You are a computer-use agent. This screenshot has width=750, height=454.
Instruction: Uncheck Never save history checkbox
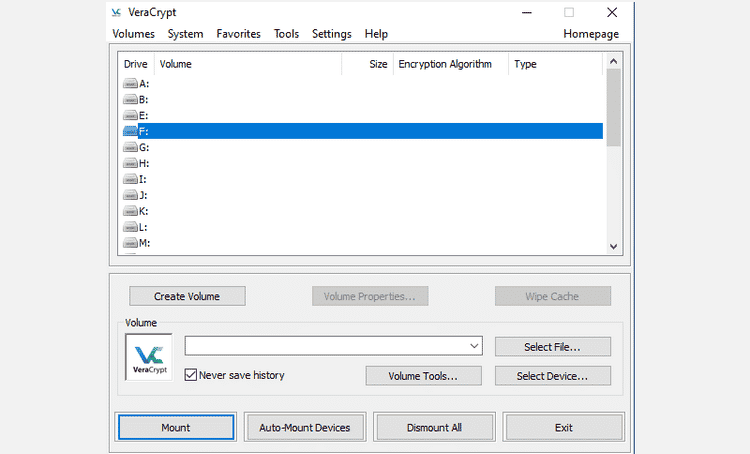(191, 375)
